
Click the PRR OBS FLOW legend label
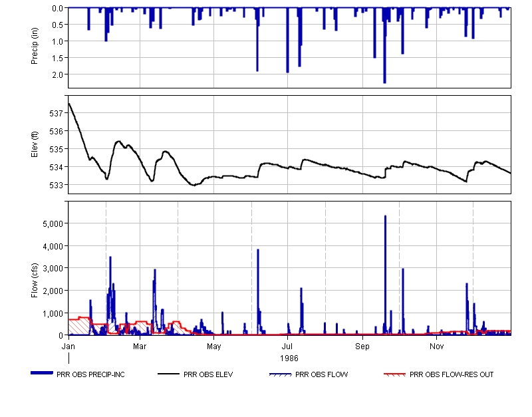[x=321, y=374]
